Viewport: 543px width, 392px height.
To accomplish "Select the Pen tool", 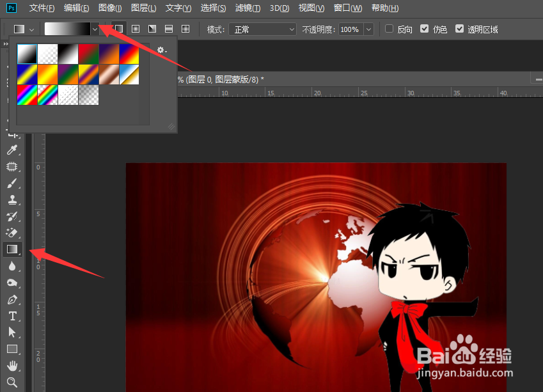I will 12,299.
